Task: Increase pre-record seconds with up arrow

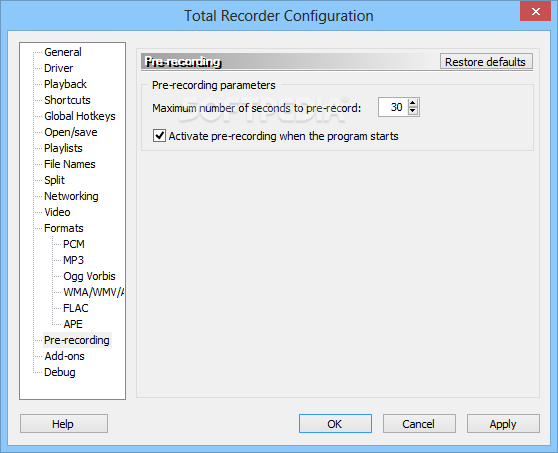Action: click(412, 103)
